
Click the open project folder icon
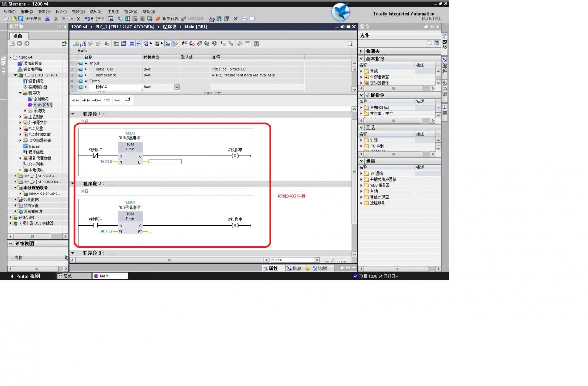[x=14, y=19]
